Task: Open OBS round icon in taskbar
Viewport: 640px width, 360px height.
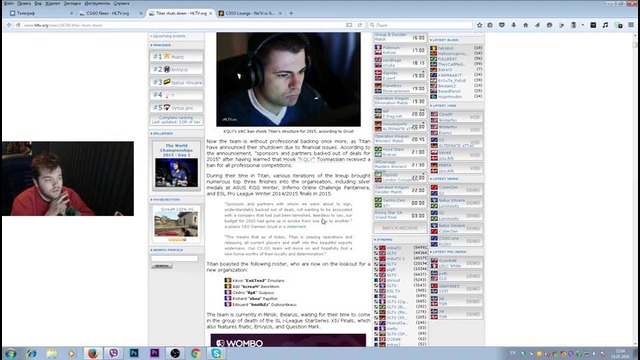Action: click(x=175, y=353)
